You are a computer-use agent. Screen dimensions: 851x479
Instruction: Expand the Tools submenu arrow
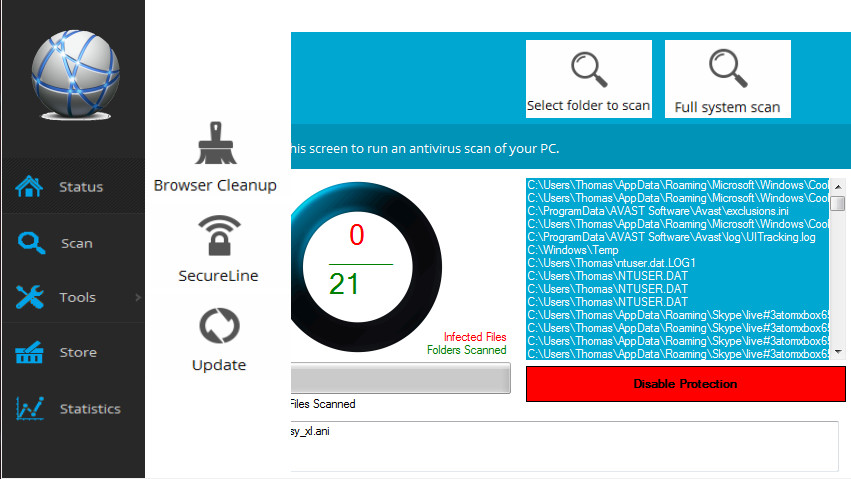[x=138, y=297]
